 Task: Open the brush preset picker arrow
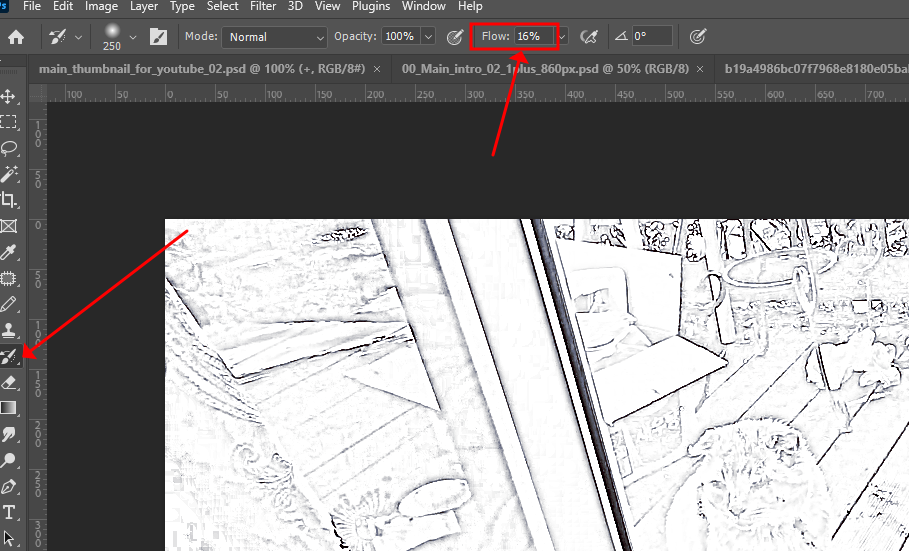point(133,38)
